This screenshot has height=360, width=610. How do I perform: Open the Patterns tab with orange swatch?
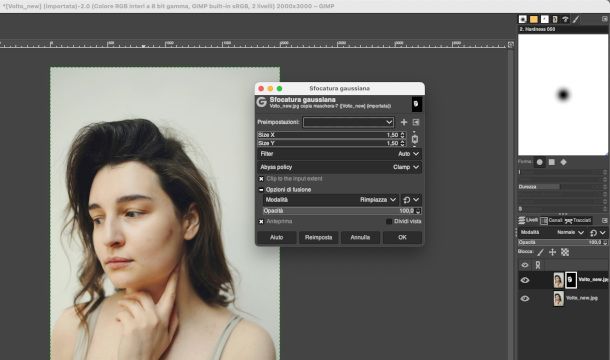(x=534, y=19)
